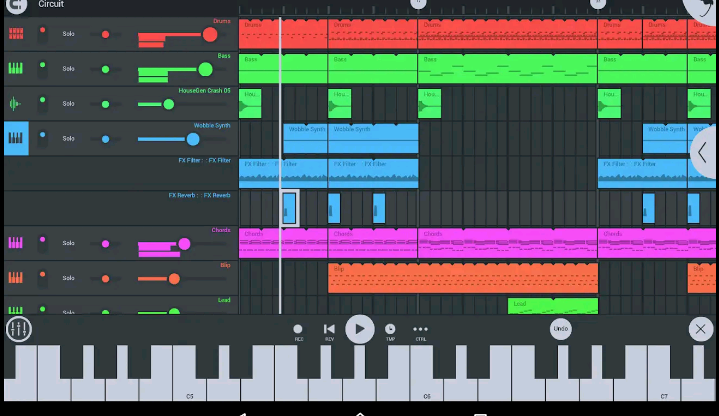Viewport: 719px width, 416px height.
Task: Toggle mute on Bass track
Action: (x=42, y=69)
